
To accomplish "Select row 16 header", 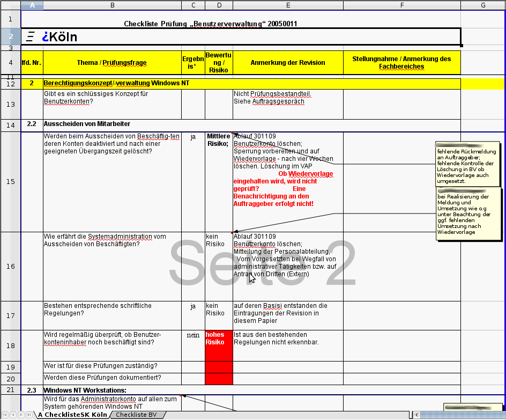I will [x=11, y=267].
